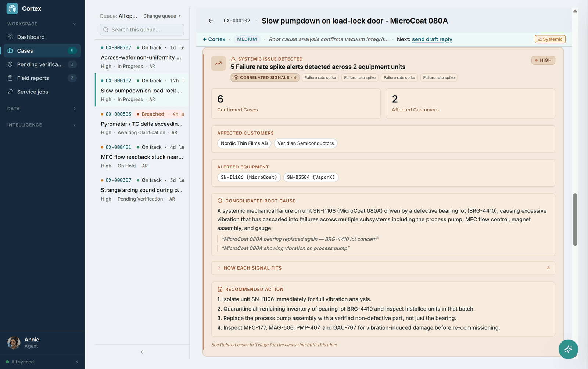Click SN-I1106 (MicroCoat) equipment chip
588x369 pixels.
point(249,177)
